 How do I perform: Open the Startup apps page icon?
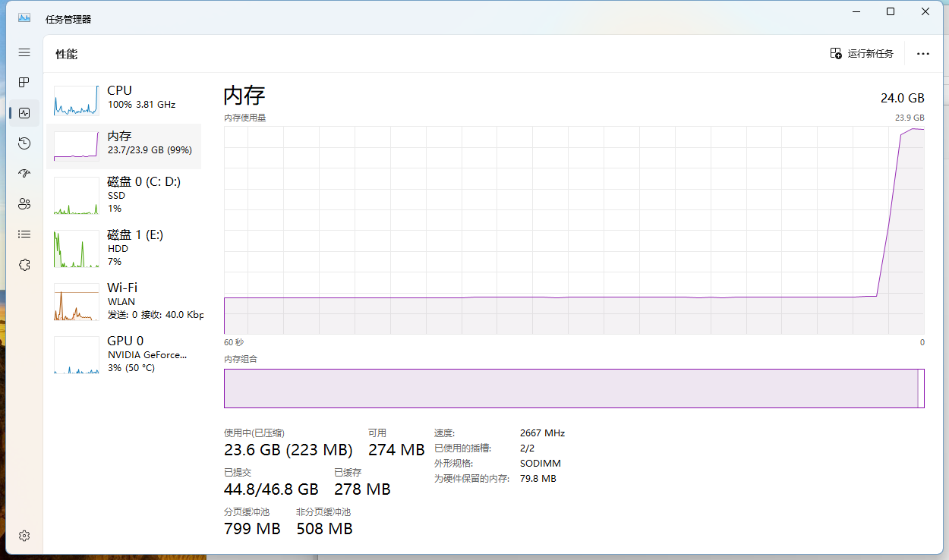click(24, 173)
